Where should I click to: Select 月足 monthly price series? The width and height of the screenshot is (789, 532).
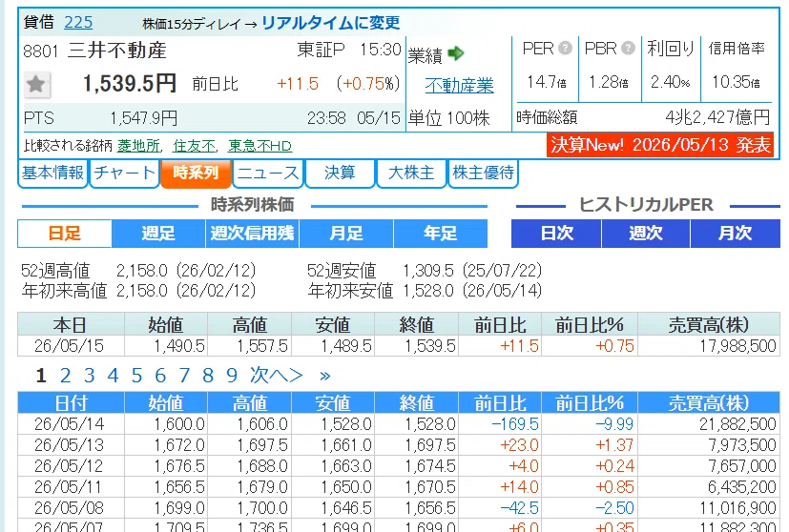(x=346, y=234)
